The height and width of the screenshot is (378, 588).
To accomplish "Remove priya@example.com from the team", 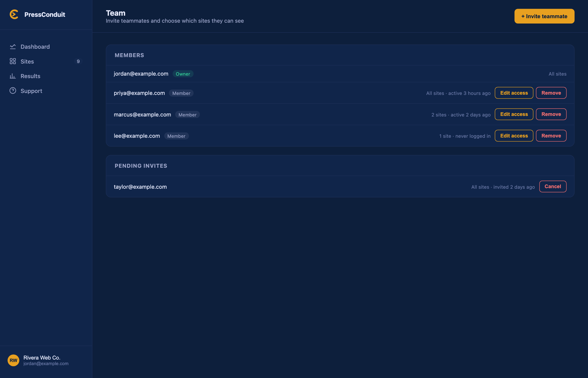I will point(551,93).
